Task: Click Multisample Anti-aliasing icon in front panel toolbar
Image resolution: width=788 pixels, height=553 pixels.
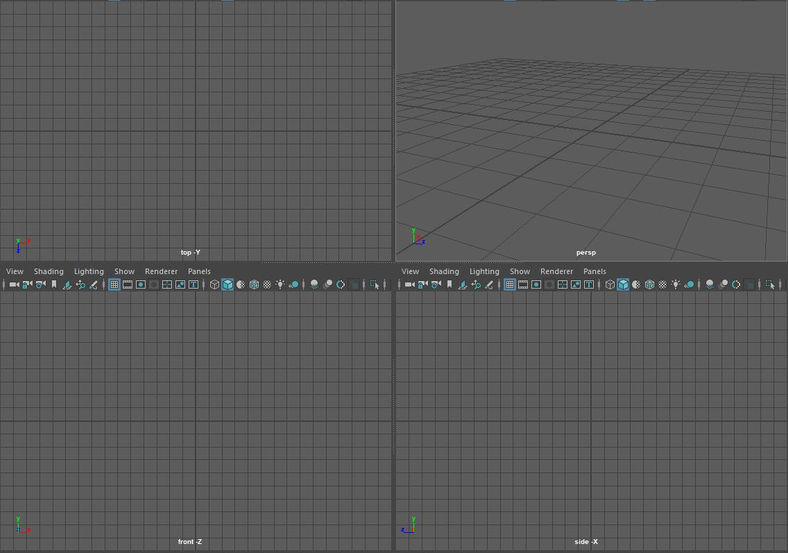Action: click(341, 285)
